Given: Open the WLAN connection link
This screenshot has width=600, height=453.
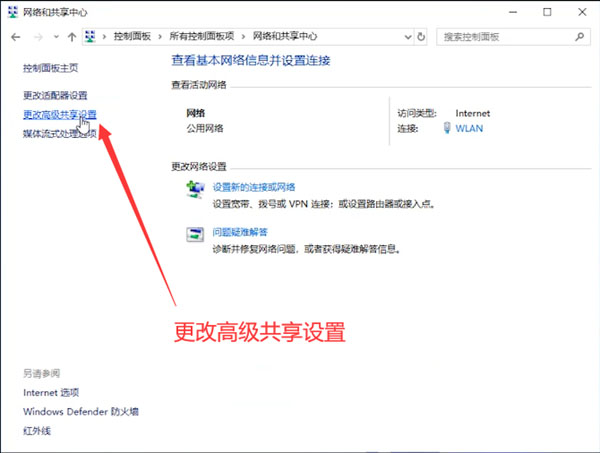Looking at the screenshot, I should pyautogui.click(x=469, y=128).
